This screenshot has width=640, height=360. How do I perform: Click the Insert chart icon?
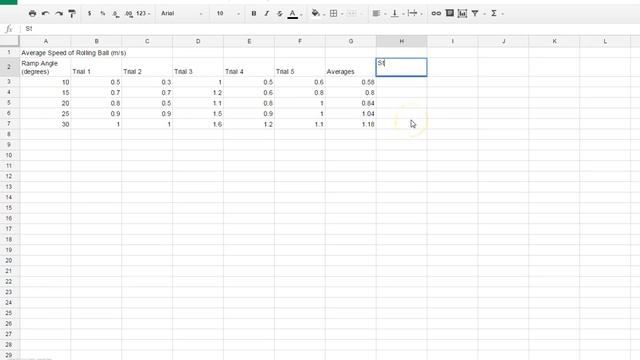click(x=462, y=13)
